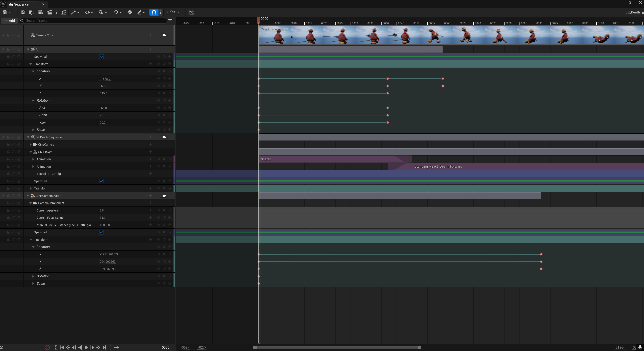Viewport: 644px width, 351px height.
Task: Toggle camera lock on Cine Camera Actor
Action: click(x=164, y=196)
